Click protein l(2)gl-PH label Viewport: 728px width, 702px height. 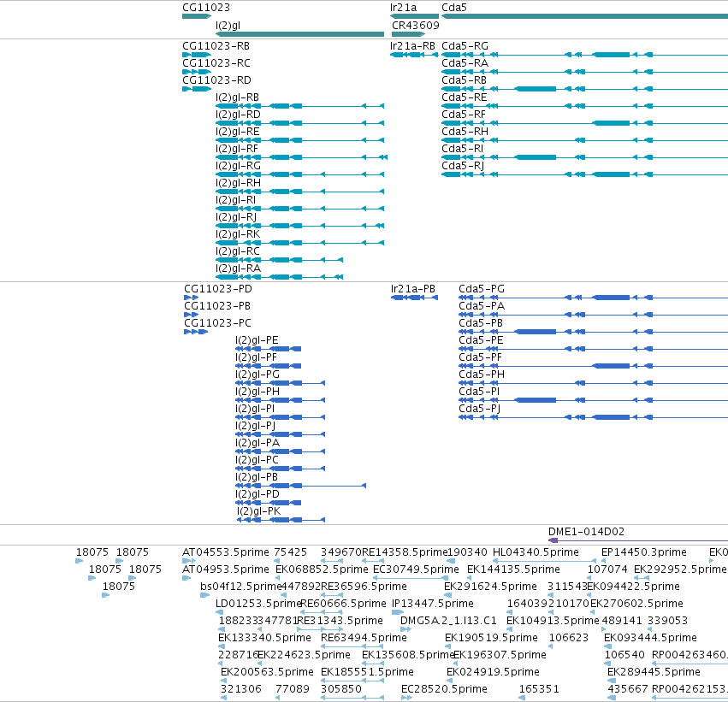pyautogui.click(x=257, y=392)
